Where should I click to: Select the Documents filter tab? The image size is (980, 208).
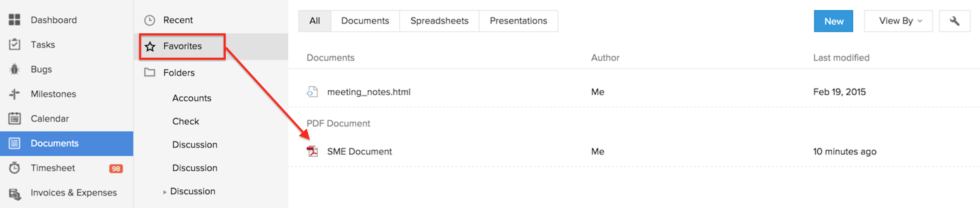click(365, 21)
